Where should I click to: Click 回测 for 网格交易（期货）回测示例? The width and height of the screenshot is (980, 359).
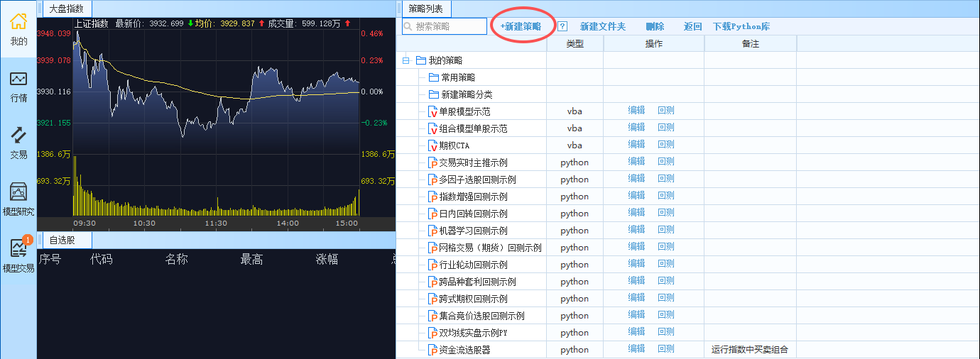click(666, 246)
